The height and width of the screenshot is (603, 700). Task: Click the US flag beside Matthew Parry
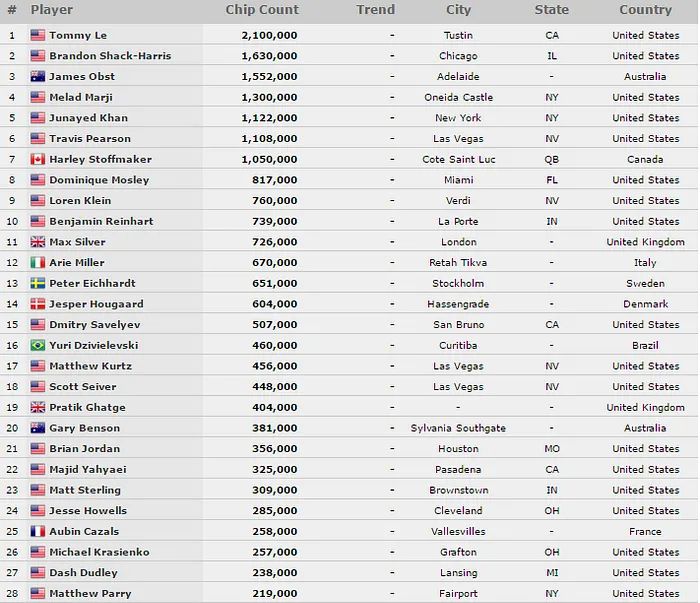tap(38, 593)
